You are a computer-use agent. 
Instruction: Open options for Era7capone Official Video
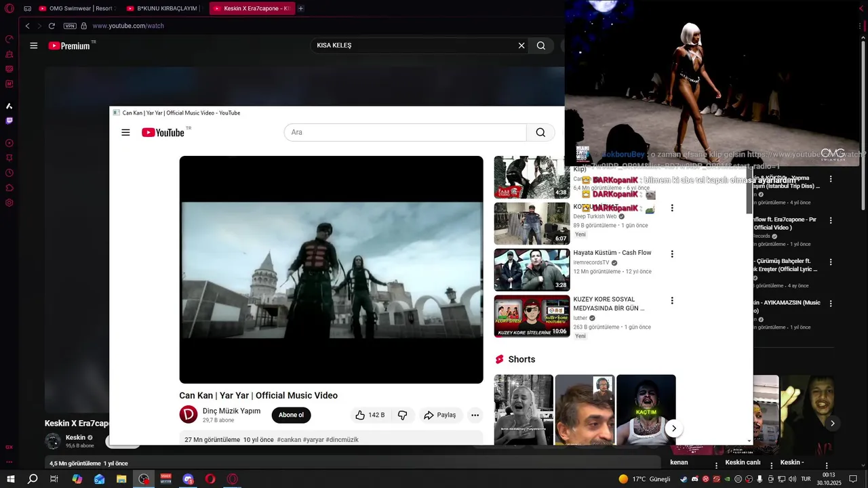coord(831,220)
